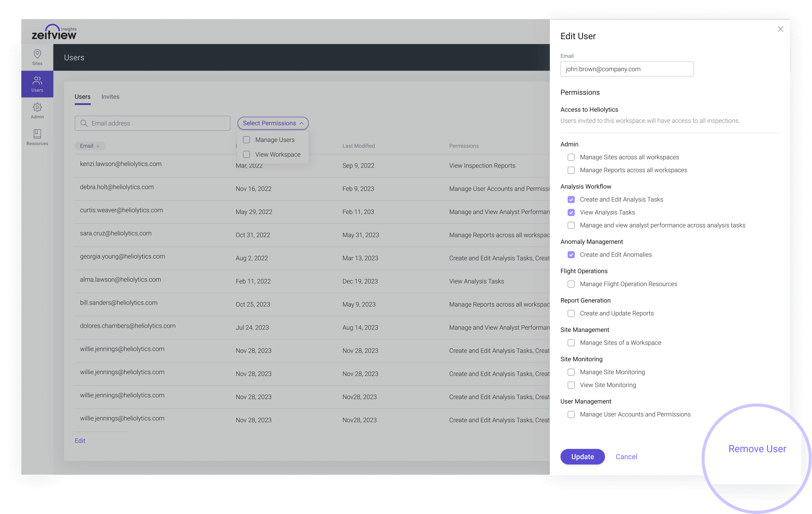Select georgia.young@heliolytics.com row
This screenshot has width=812, height=514.
coord(312,258)
